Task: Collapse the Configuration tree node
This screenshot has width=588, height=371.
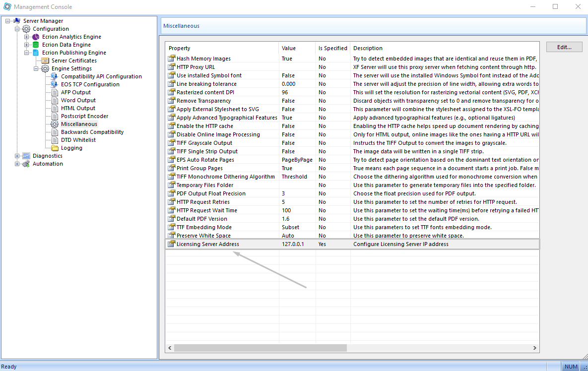Action: tap(17, 29)
